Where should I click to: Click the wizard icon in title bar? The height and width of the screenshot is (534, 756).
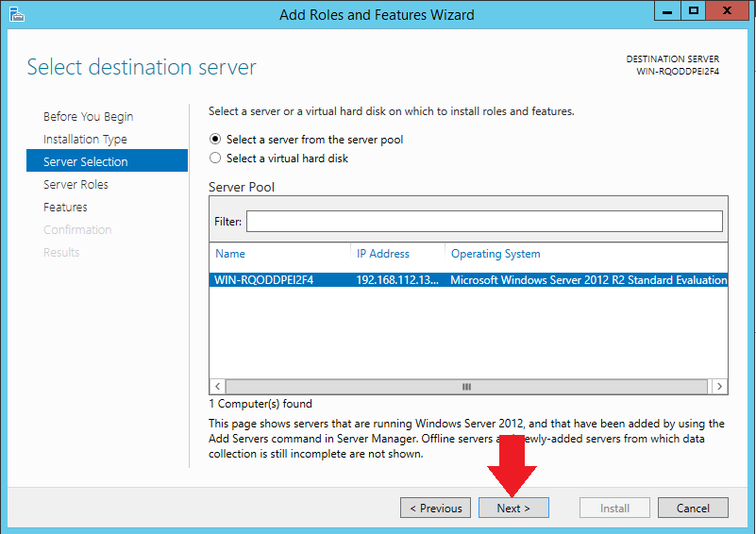(16, 14)
